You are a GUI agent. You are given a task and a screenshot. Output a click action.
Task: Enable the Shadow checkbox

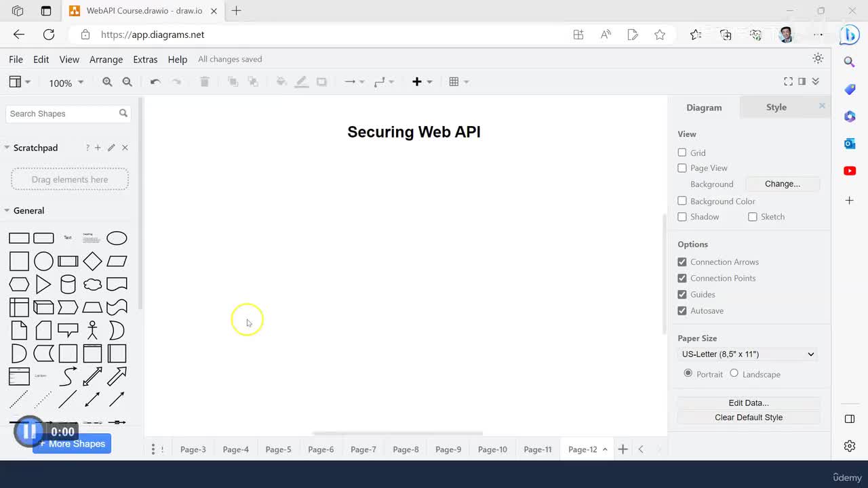682,217
